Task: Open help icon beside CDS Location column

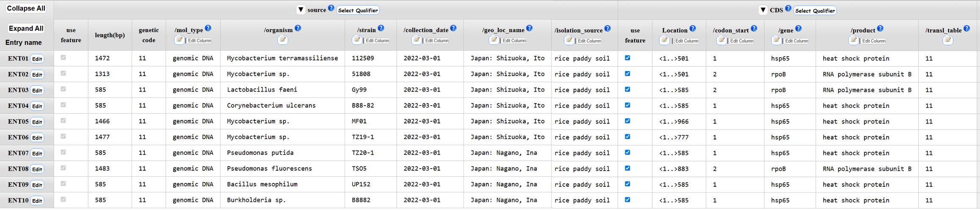Action: [693, 29]
